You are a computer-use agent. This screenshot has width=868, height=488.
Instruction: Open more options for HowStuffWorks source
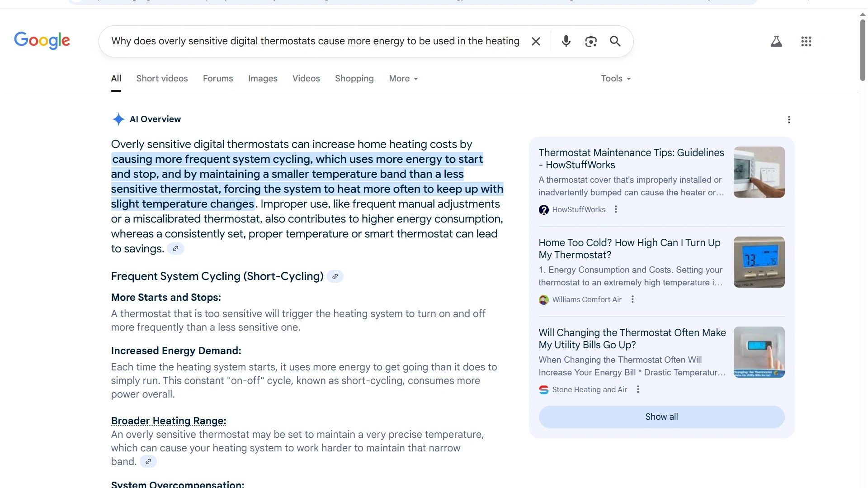616,209
